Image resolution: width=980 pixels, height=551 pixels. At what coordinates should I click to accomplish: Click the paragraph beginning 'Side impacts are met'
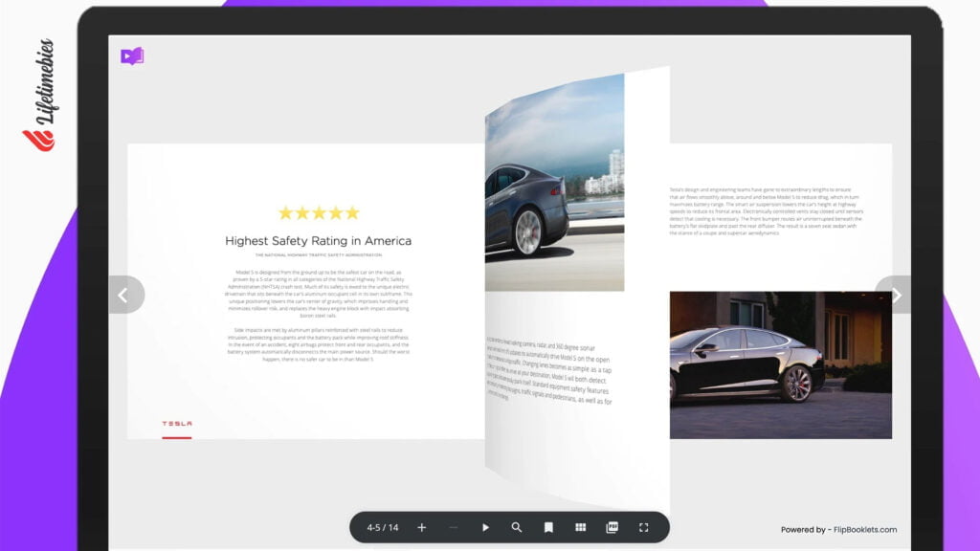(318, 344)
